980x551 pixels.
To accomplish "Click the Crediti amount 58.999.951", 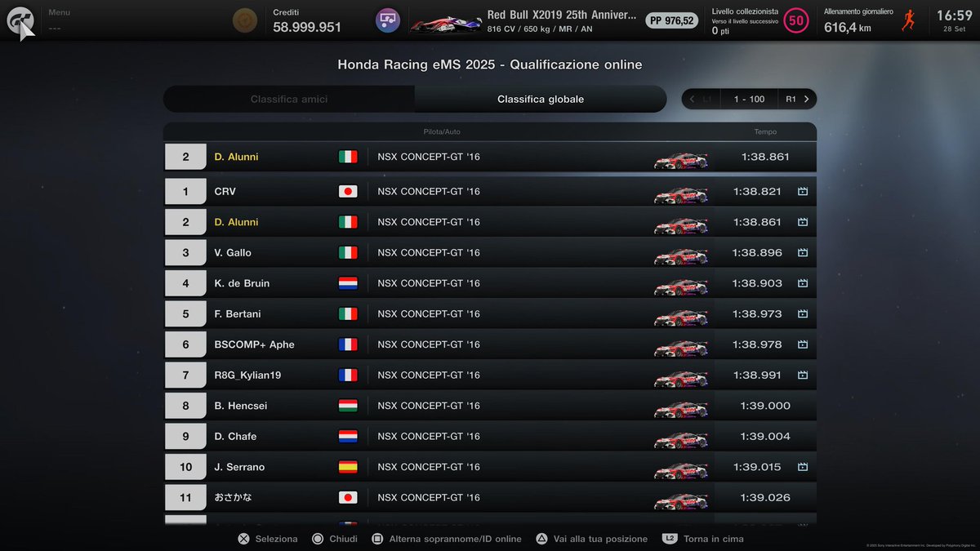I will point(307,27).
